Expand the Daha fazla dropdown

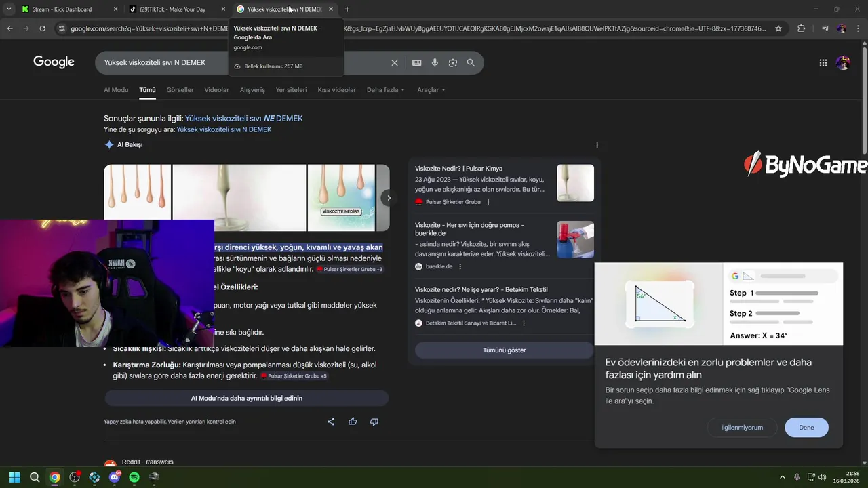click(x=385, y=90)
